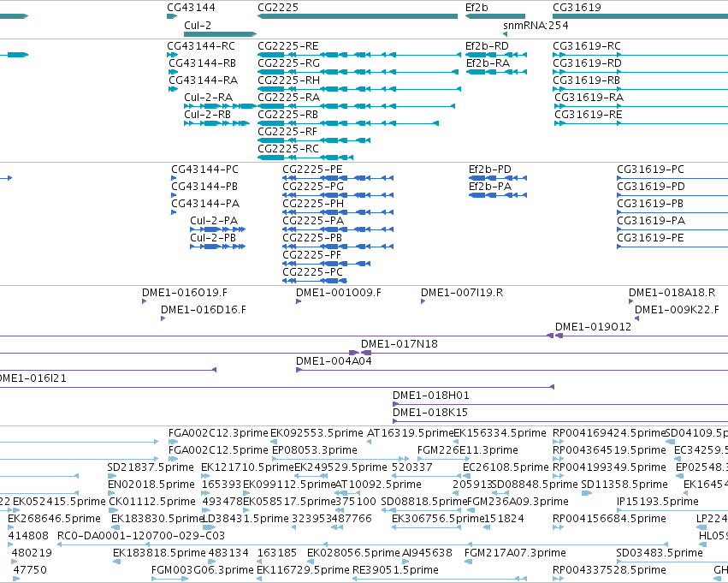Select the CG43144-PC protein arrow

(x=174, y=178)
